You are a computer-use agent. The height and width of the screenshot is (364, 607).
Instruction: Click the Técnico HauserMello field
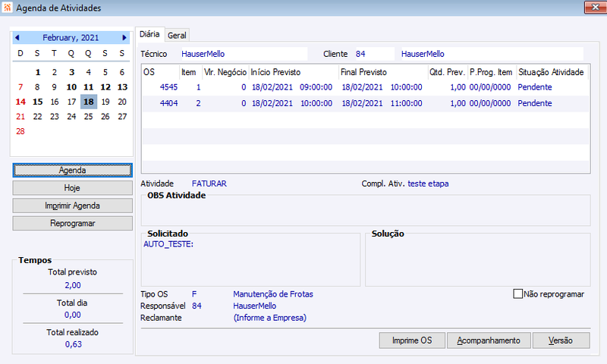(244, 54)
